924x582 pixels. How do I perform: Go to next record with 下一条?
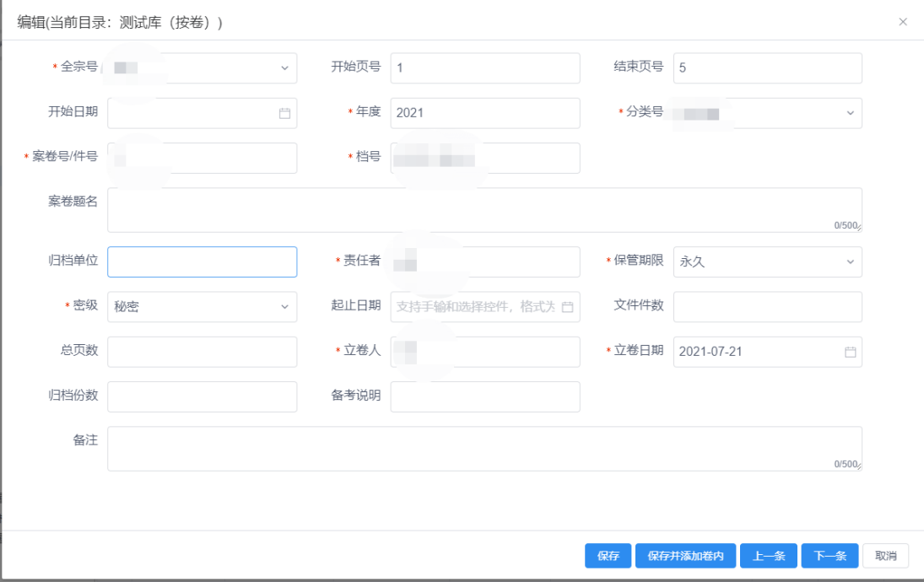829,556
